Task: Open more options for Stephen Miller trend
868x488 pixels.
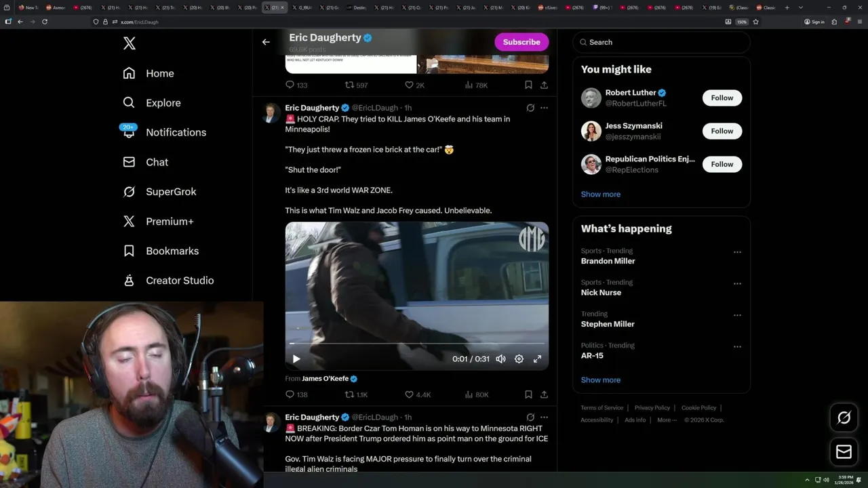Action: click(x=737, y=315)
